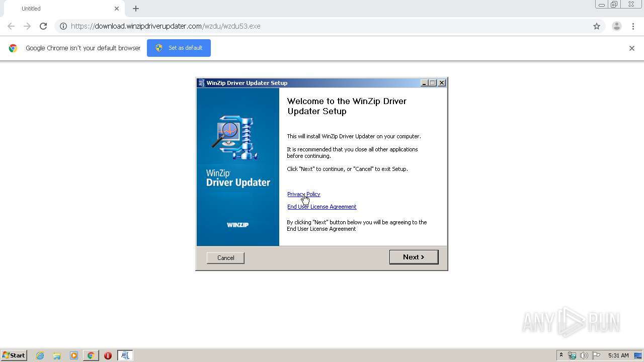View site information icon in address bar

click(63, 26)
